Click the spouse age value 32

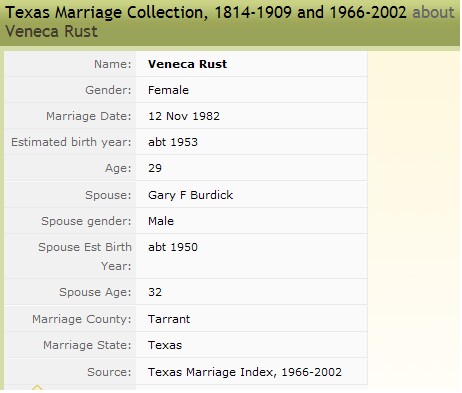click(155, 292)
